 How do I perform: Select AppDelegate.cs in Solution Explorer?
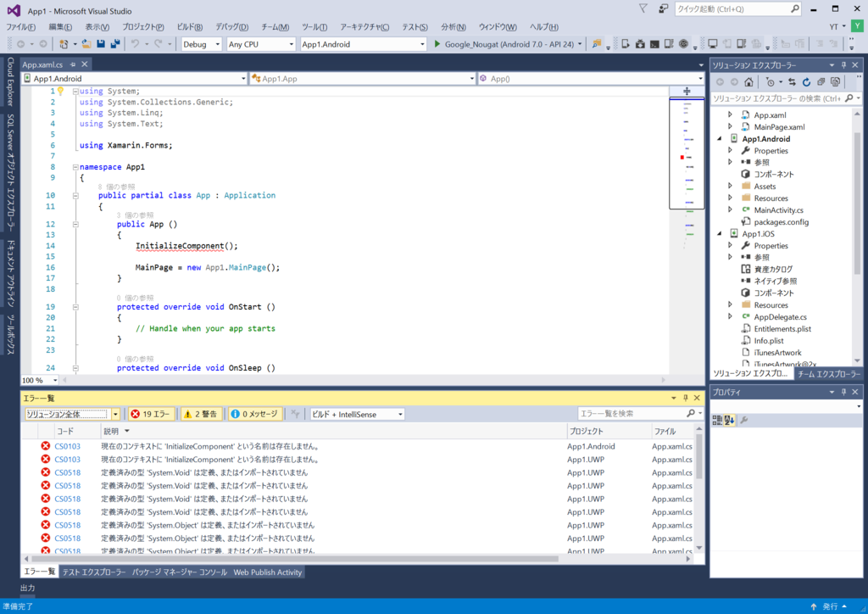(780, 317)
